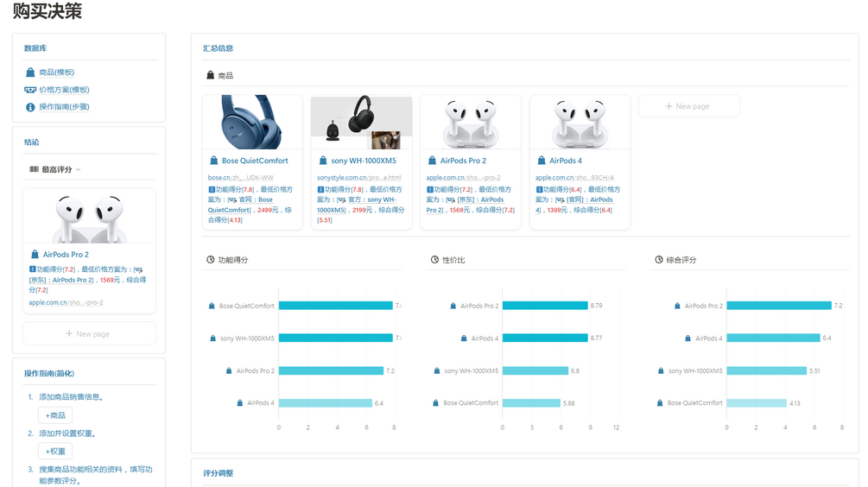Open the sony WH-1000XM5 card thumbnail
868x487 pixels.
pyautogui.click(x=362, y=122)
